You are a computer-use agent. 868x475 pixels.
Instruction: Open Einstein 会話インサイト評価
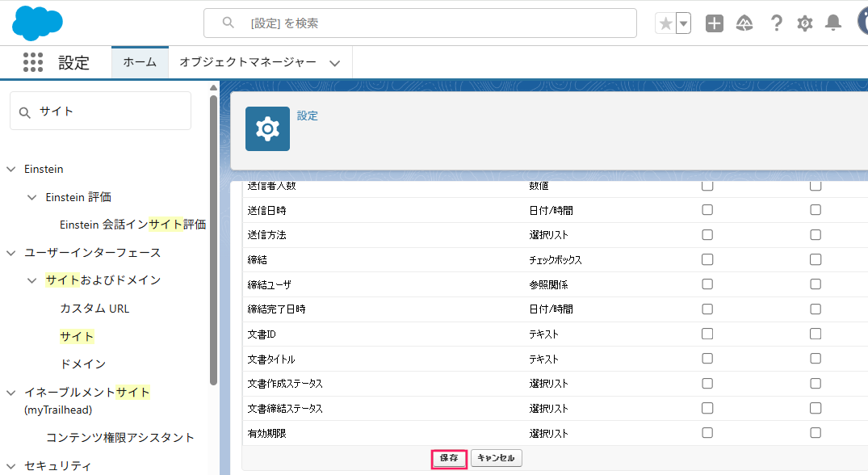tap(133, 225)
